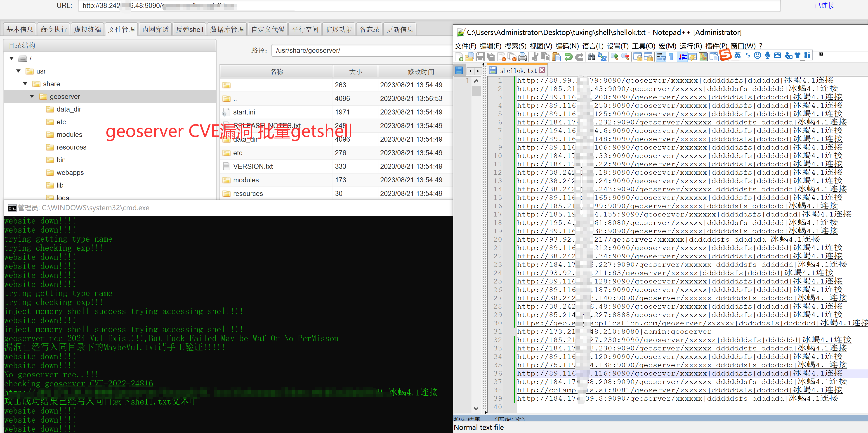The image size is (868, 433).
Task: Switch to 反弹shell tab
Action: point(190,29)
